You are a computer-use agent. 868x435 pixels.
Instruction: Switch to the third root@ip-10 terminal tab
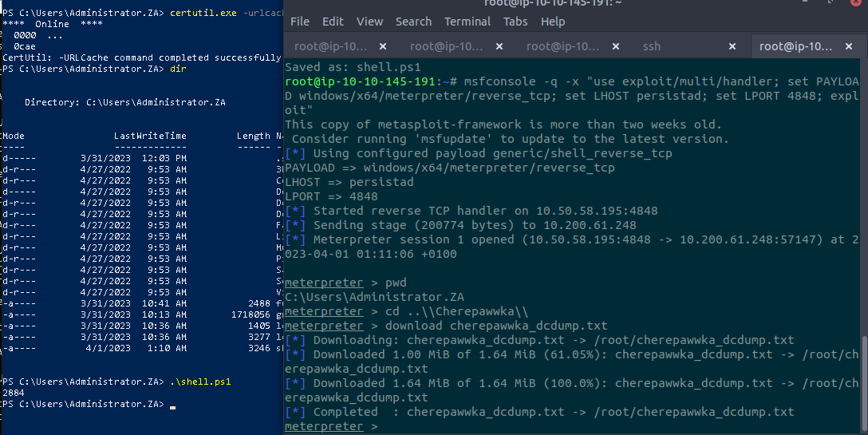(562, 46)
